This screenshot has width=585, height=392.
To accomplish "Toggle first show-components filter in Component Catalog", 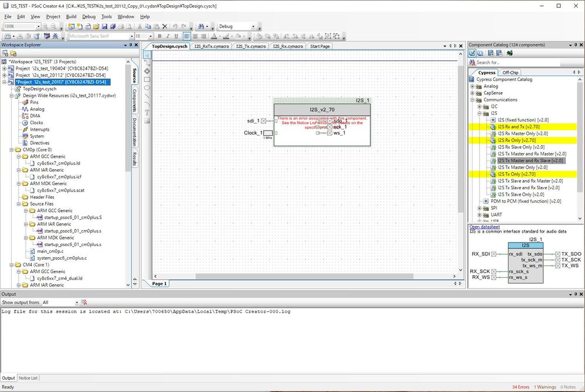I will click(x=472, y=53).
